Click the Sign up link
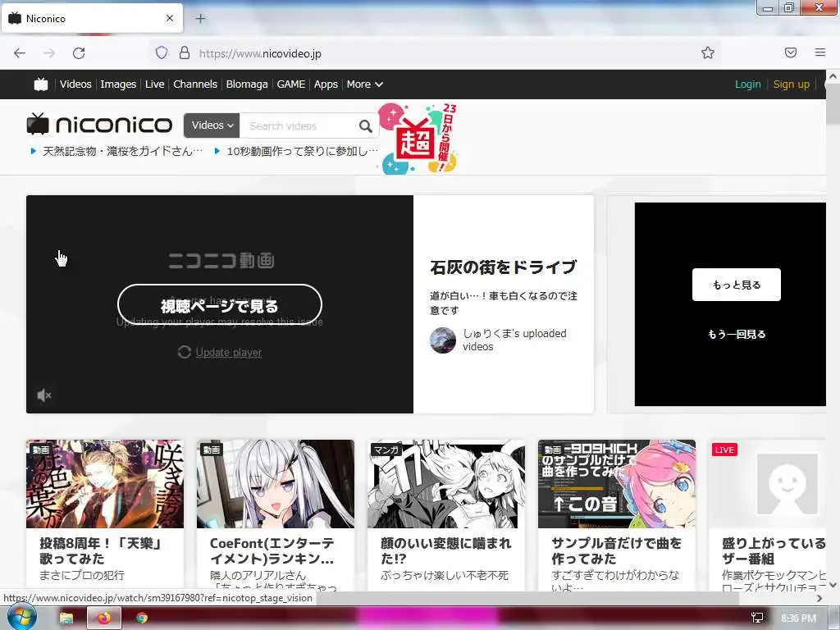The image size is (840, 630). tap(792, 84)
